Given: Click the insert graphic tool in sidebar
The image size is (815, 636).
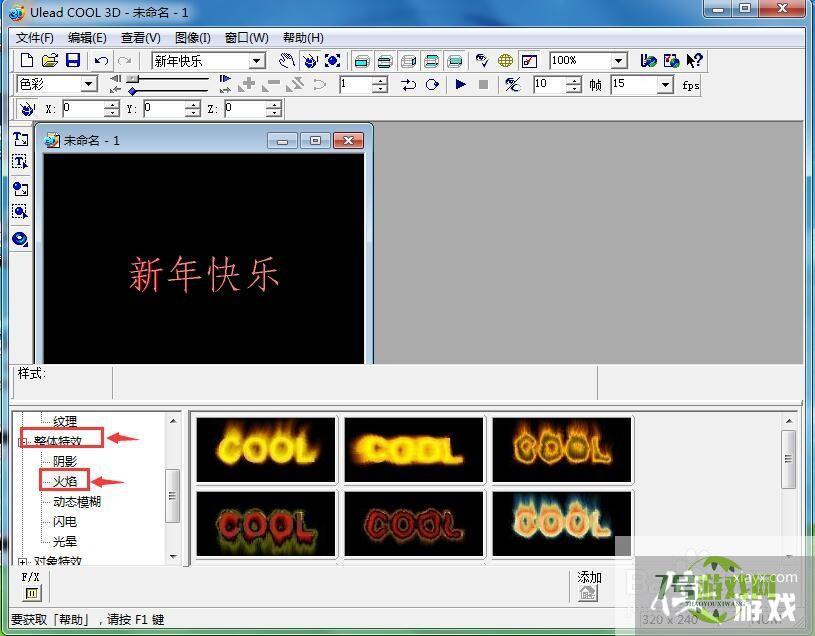Looking at the screenshot, I should (x=20, y=188).
